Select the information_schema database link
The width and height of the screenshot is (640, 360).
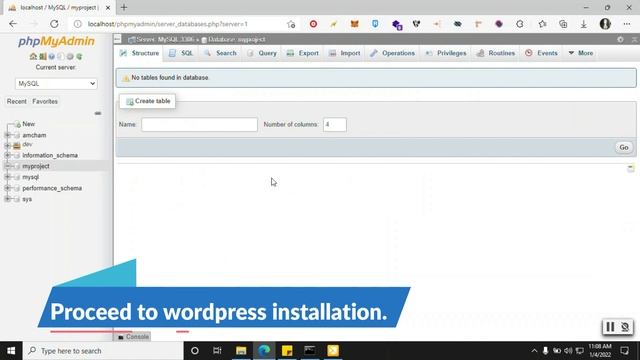pyautogui.click(x=50, y=155)
